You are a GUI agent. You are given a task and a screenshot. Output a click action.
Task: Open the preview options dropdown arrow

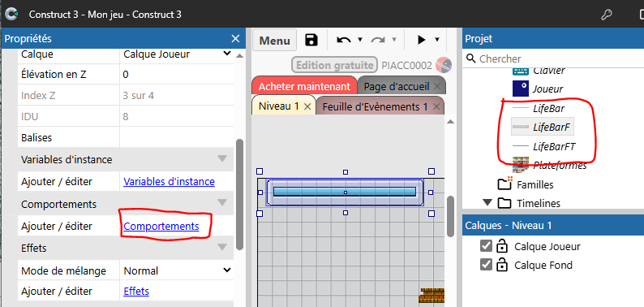tap(437, 40)
